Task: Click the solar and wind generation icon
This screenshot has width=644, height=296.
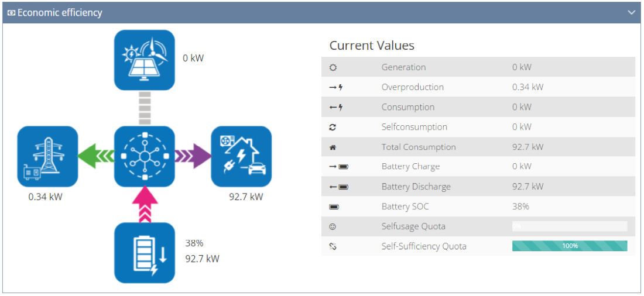Action: click(x=144, y=60)
